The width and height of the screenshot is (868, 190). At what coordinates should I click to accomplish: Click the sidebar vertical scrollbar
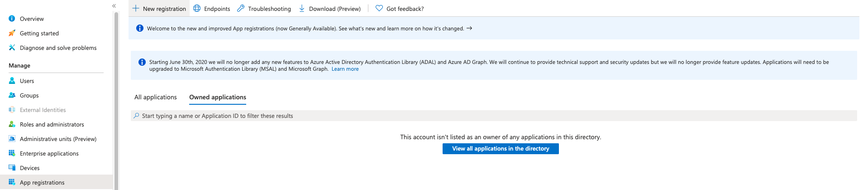click(x=116, y=100)
